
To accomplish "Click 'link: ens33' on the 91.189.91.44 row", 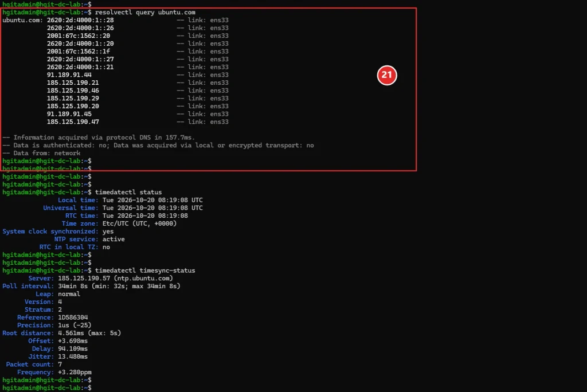I will pos(208,75).
